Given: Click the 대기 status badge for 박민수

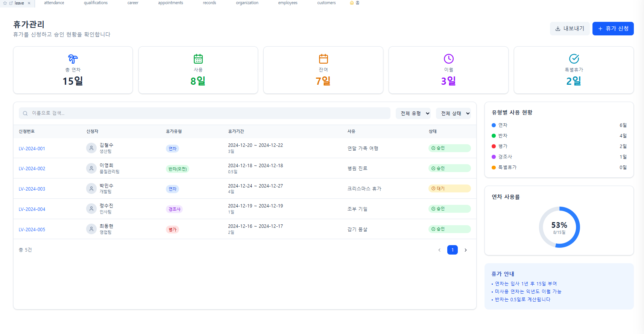Looking at the screenshot, I should pos(449,189).
